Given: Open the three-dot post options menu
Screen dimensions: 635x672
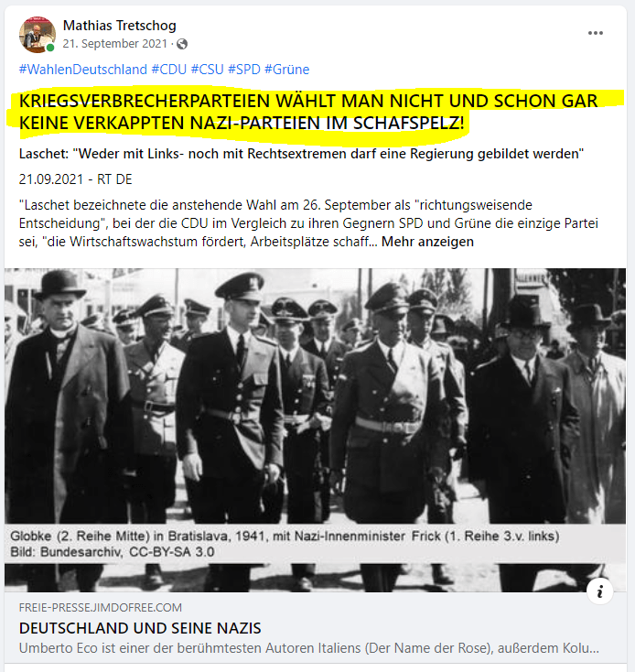Looking at the screenshot, I should point(595,33).
